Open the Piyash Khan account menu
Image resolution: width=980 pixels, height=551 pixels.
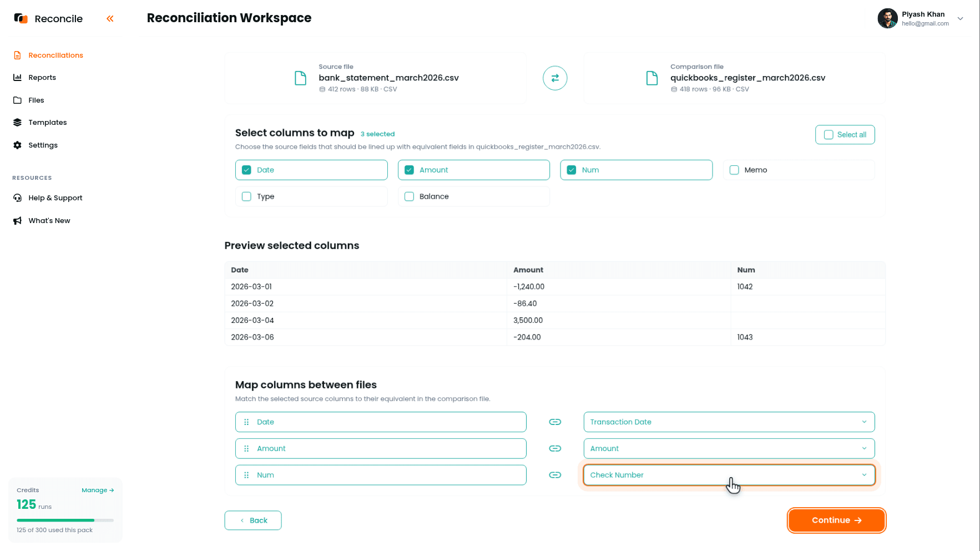tap(921, 19)
